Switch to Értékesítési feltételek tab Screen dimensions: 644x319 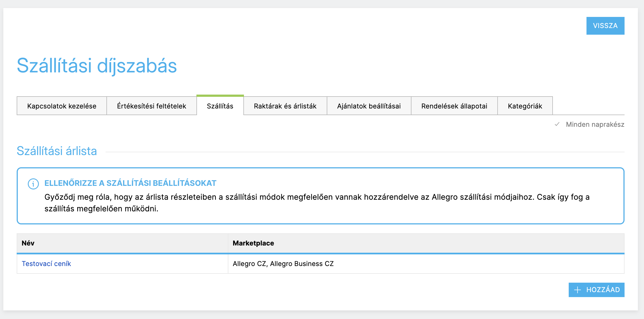point(151,106)
